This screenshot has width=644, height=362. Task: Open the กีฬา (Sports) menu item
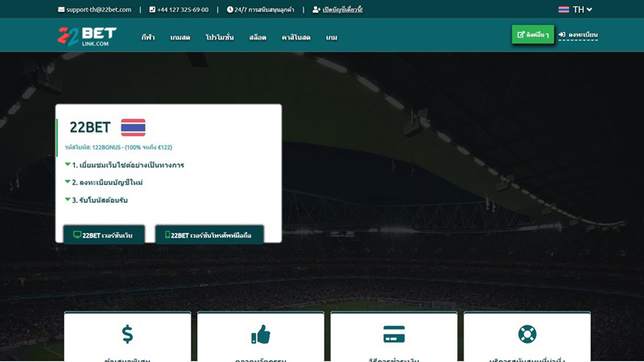click(x=148, y=38)
